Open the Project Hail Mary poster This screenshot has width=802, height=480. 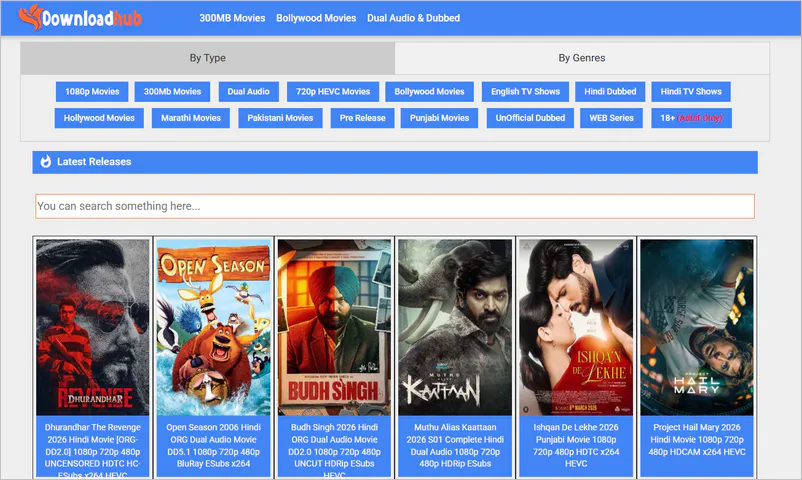click(697, 328)
